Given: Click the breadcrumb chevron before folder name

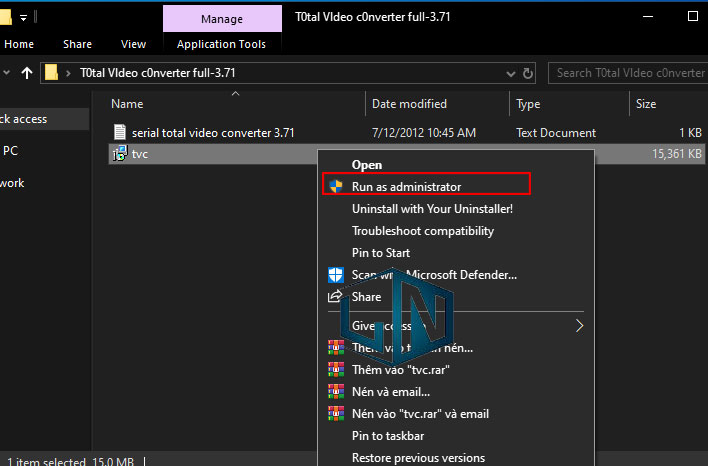Looking at the screenshot, I should (x=68, y=73).
